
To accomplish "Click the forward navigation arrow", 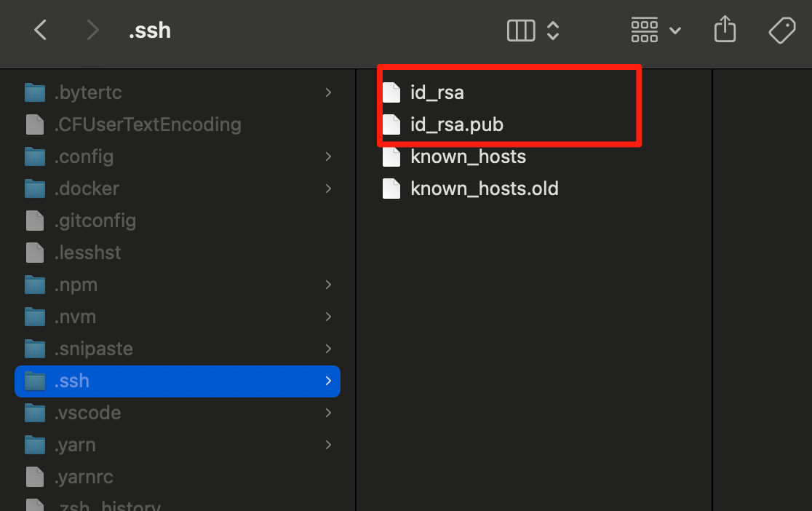I will point(92,31).
